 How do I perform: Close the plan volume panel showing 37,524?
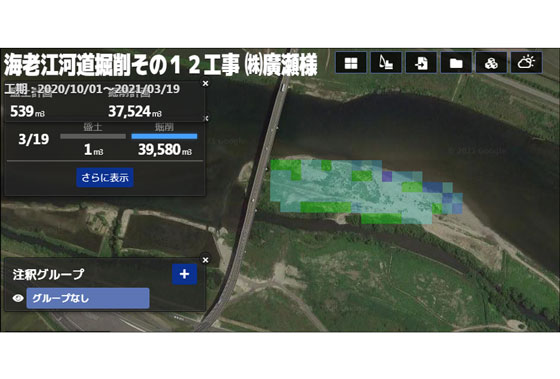(x=205, y=84)
